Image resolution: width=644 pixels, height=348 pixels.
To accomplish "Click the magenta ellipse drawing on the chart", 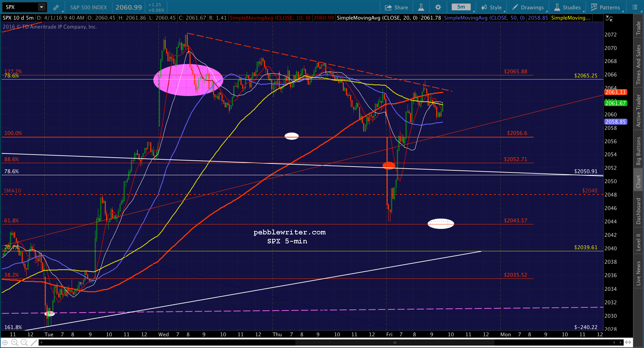I will (x=188, y=80).
